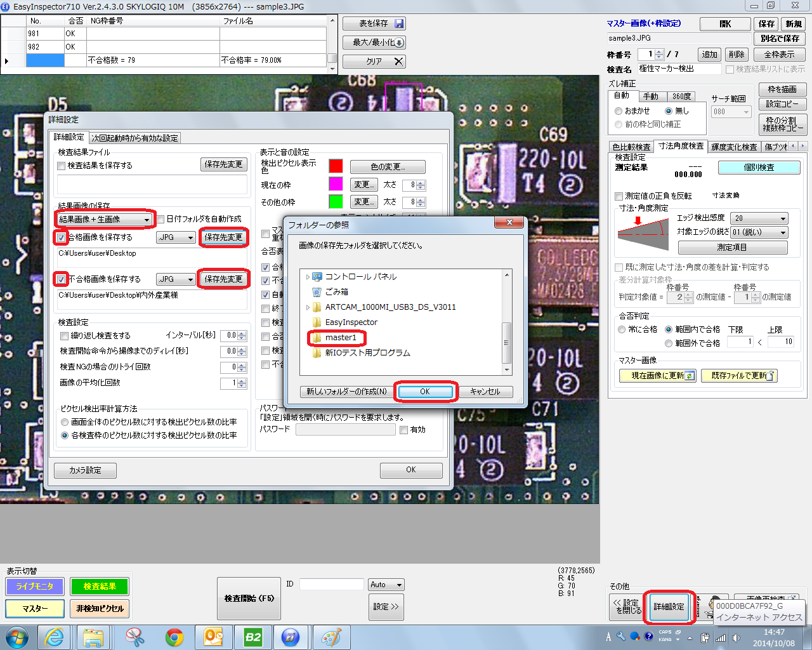Click 新しいフォルダーの作成(N) button
The width and height of the screenshot is (812, 650).
[x=346, y=392]
